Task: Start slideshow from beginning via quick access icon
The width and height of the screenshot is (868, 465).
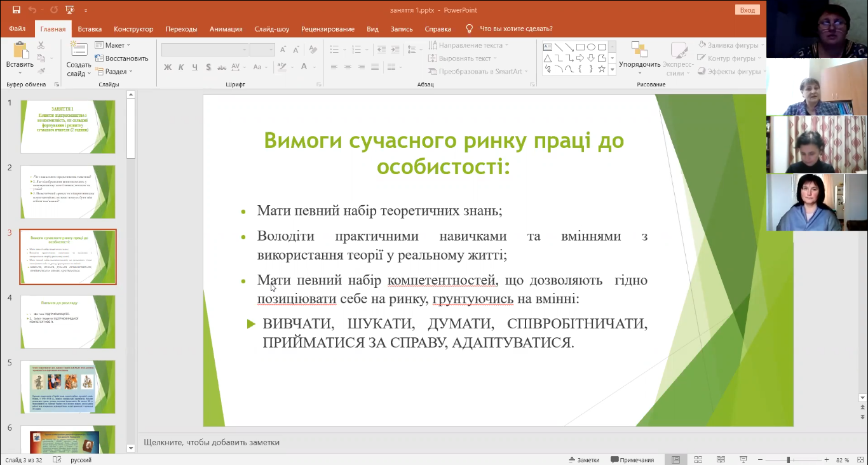Action: point(70,10)
